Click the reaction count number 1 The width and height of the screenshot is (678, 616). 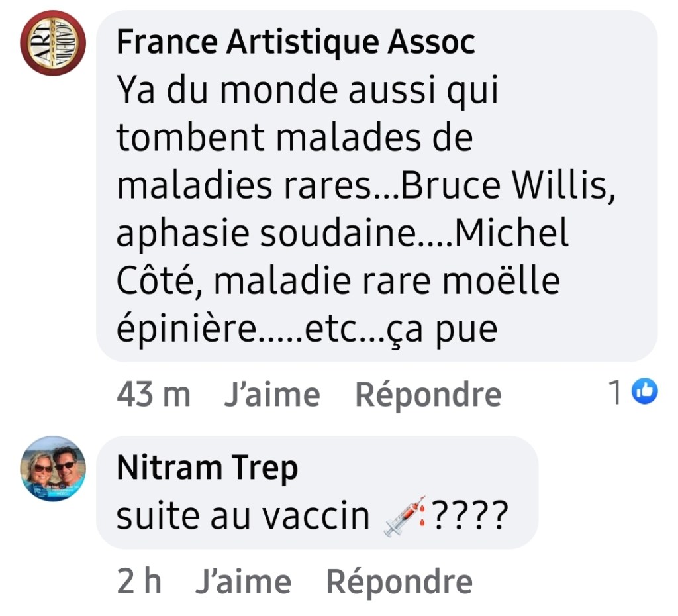[x=616, y=394]
